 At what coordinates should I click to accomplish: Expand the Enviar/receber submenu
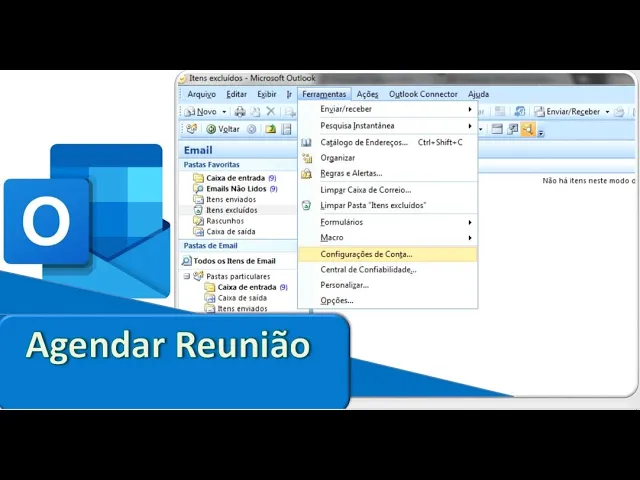388,109
